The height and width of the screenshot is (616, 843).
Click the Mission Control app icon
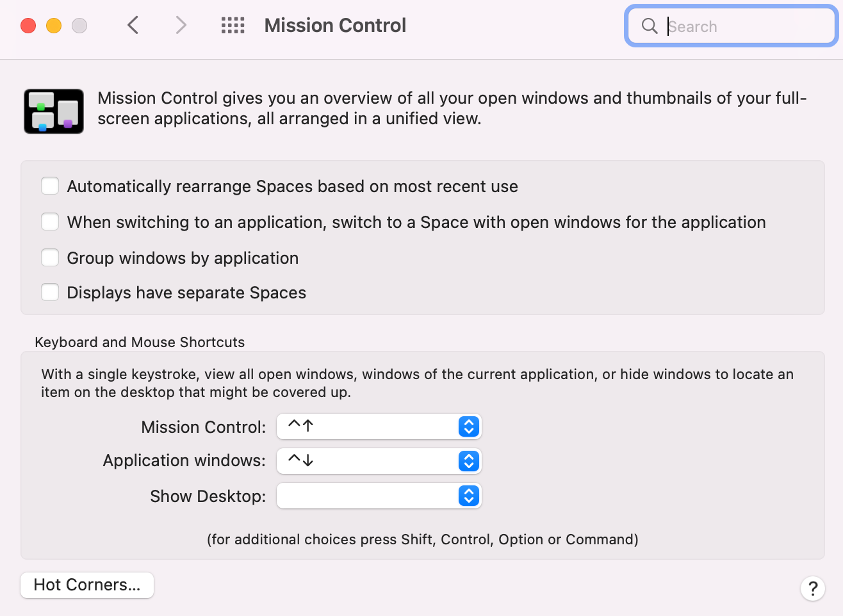[54, 111]
